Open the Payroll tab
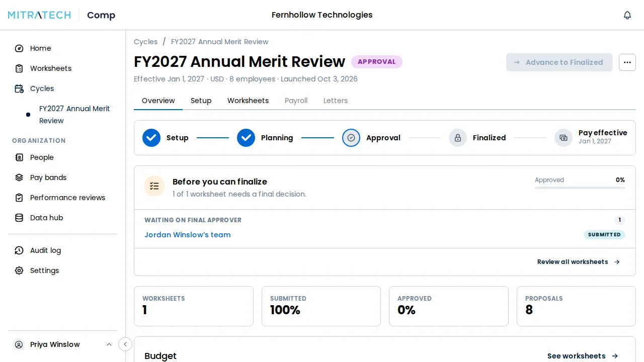The width and height of the screenshot is (644, 362). (x=296, y=101)
